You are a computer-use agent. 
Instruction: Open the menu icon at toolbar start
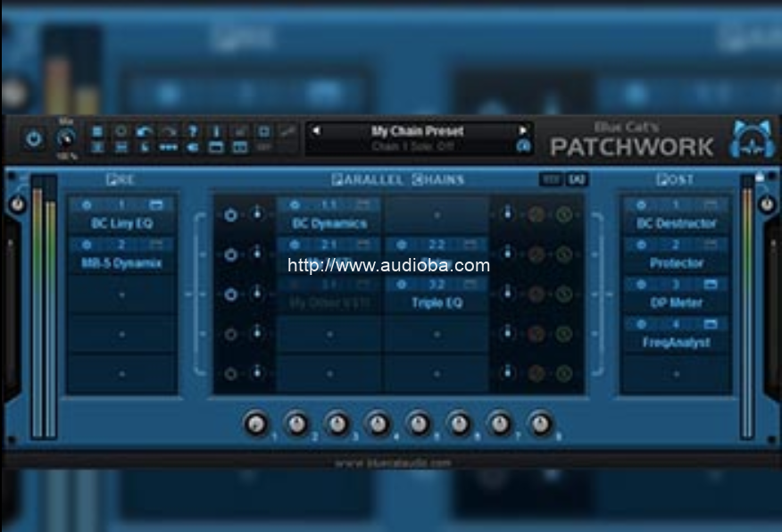point(97,131)
